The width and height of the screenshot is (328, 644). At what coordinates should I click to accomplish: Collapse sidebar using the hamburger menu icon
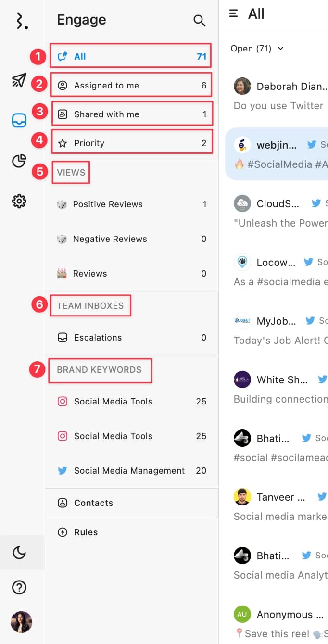[x=234, y=14]
